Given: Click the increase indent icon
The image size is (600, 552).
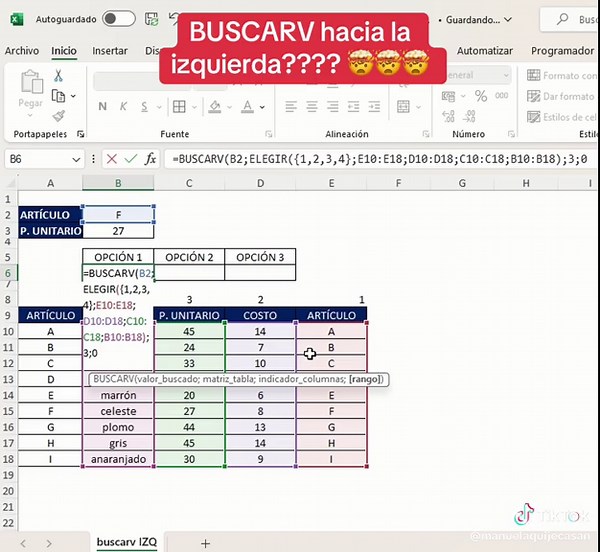Looking at the screenshot, I should tap(374, 106).
